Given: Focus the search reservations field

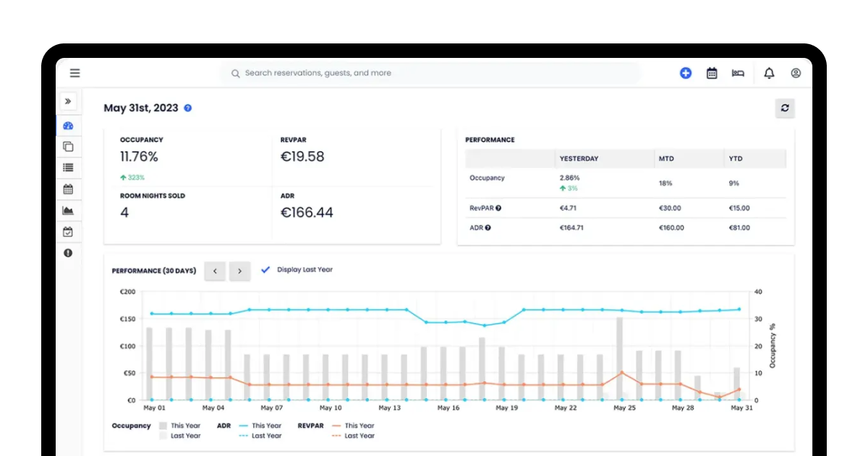Looking at the screenshot, I should tap(432, 73).
